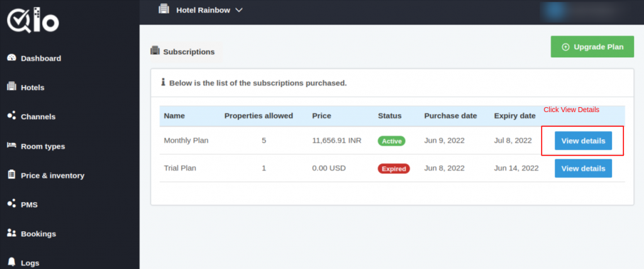644x269 pixels.
Task: Click the Expiry date column header
Action: [514, 115]
